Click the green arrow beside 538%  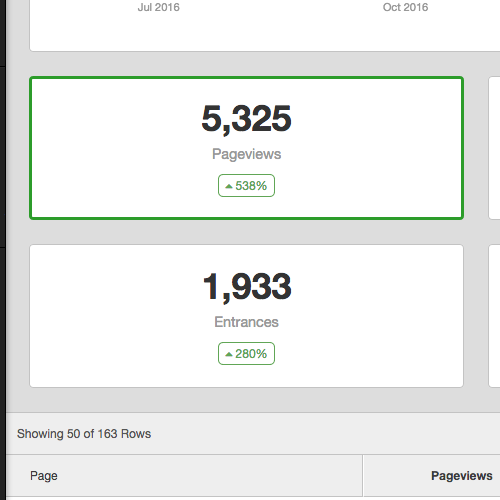pos(229,186)
